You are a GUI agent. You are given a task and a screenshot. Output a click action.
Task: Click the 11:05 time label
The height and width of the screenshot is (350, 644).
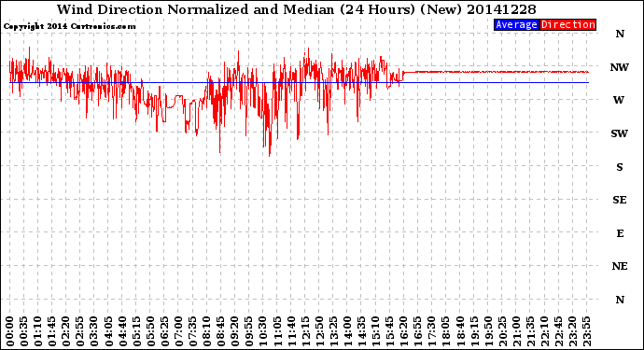pyautogui.click(x=277, y=331)
